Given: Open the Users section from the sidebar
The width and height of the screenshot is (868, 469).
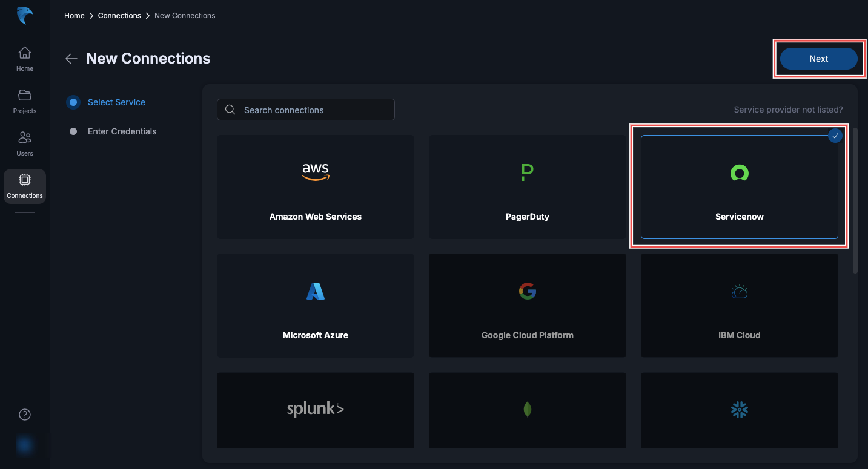Looking at the screenshot, I should [x=24, y=143].
